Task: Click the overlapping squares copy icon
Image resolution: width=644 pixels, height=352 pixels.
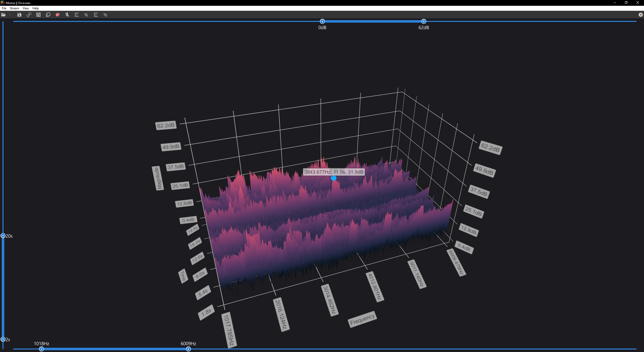Action: coord(48,15)
